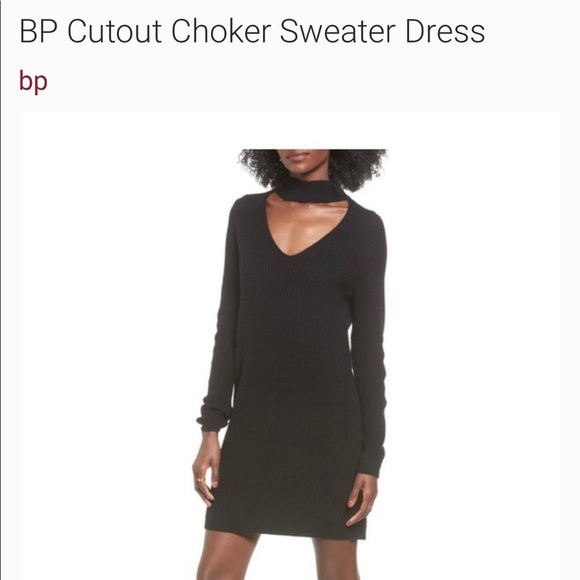580x580 pixels.
Task: Click the word "Sweater" in the product title
Action: coord(338,31)
